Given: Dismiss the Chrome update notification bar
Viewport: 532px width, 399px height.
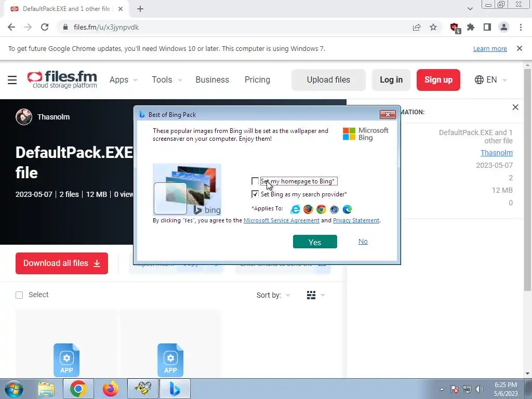Looking at the screenshot, I should pyautogui.click(x=520, y=48).
